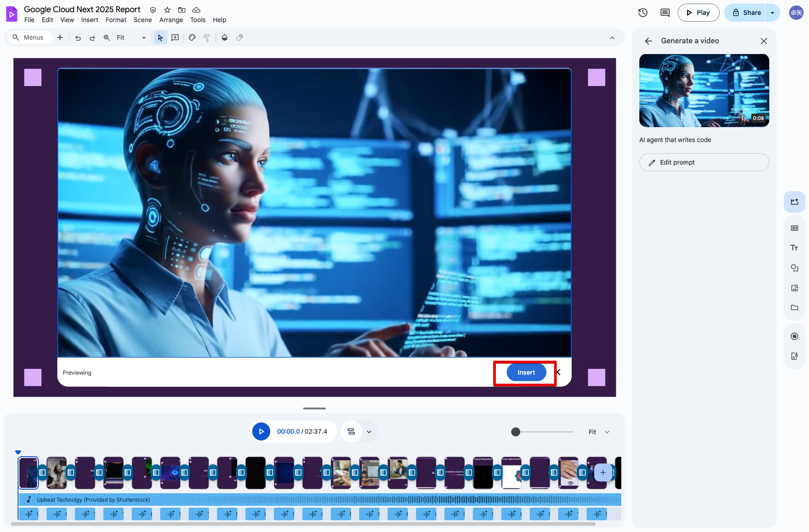Open the Arrange menu
This screenshot has width=809, height=532.
tap(171, 20)
